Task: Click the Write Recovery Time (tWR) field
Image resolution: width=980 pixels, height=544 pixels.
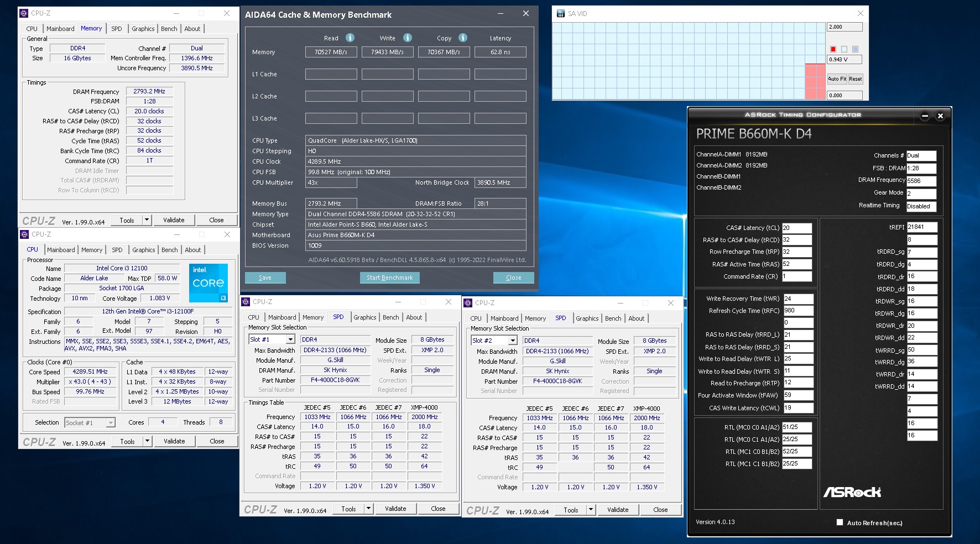Action: [x=798, y=299]
